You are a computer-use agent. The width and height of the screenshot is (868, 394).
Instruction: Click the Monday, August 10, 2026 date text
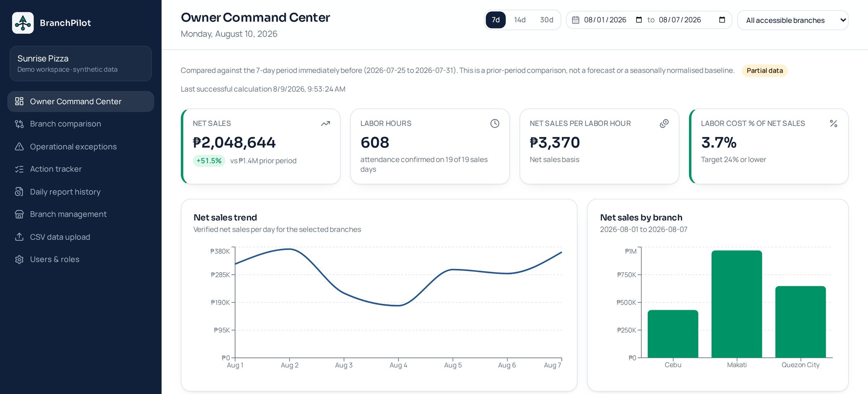[229, 34]
